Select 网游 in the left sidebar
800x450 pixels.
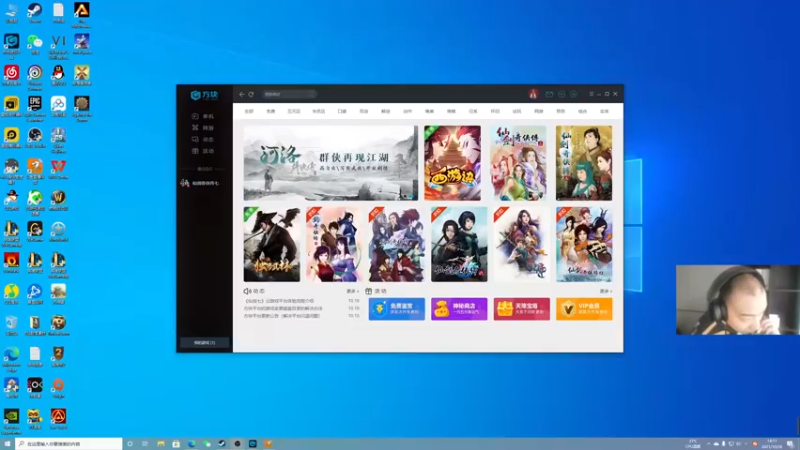(x=203, y=128)
